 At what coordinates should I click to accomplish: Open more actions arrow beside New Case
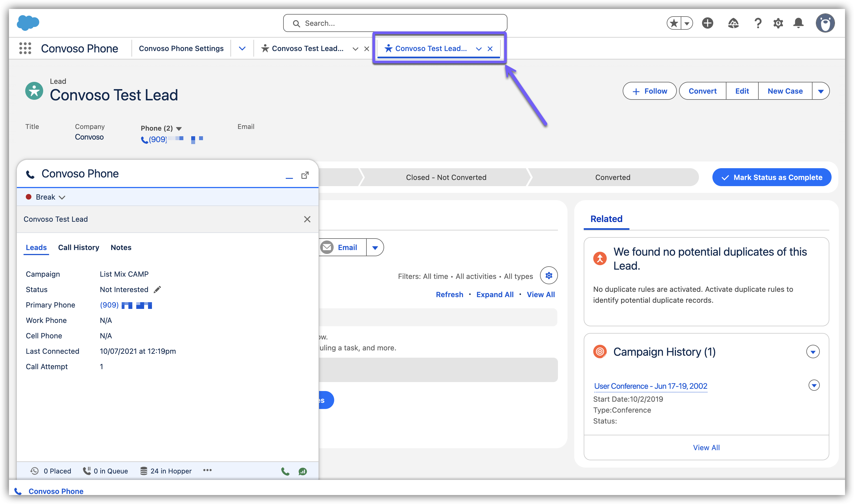coord(821,91)
